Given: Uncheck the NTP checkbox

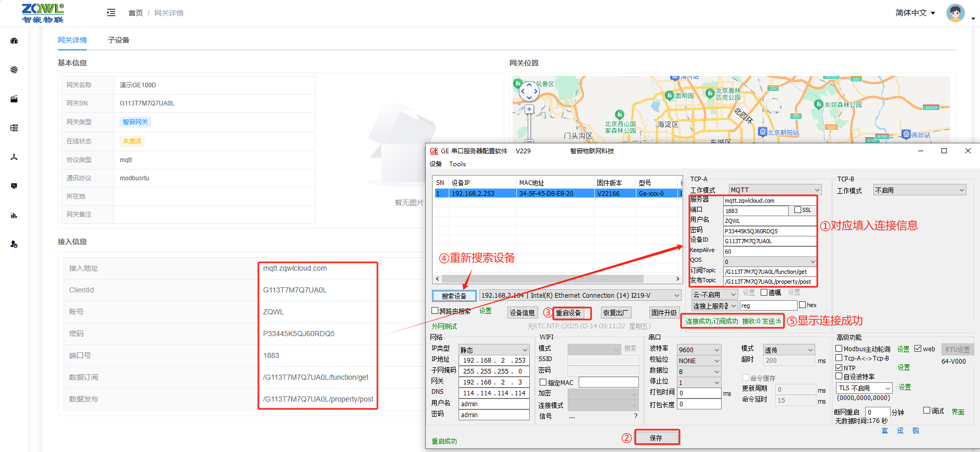Looking at the screenshot, I should pyautogui.click(x=839, y=367).
